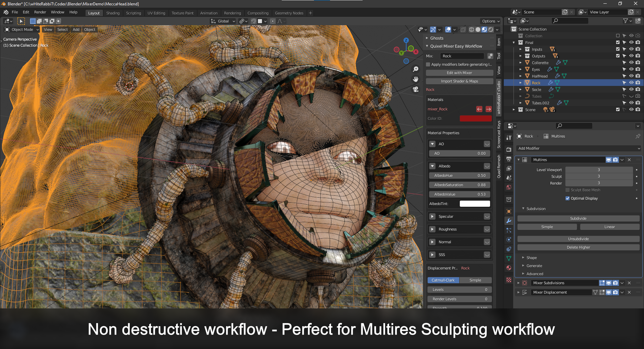
Task: Click the mixer settings gear icon beside Mix field
Action: pos(490,56)
